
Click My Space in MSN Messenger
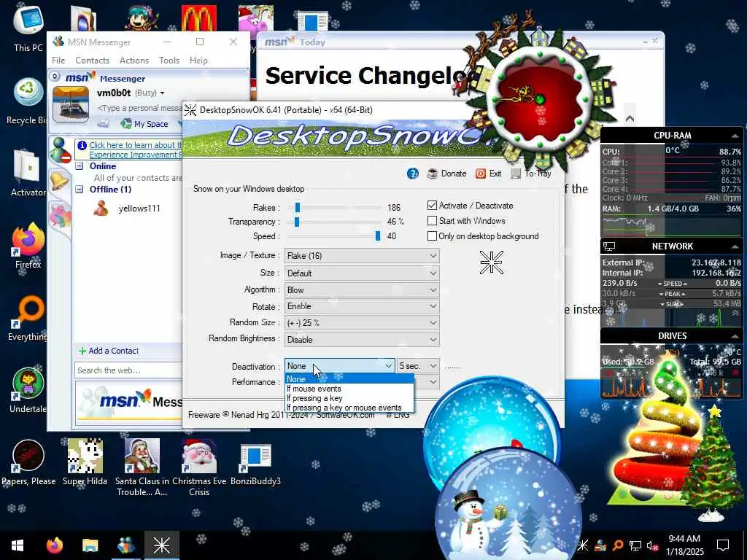coord(144,124)
